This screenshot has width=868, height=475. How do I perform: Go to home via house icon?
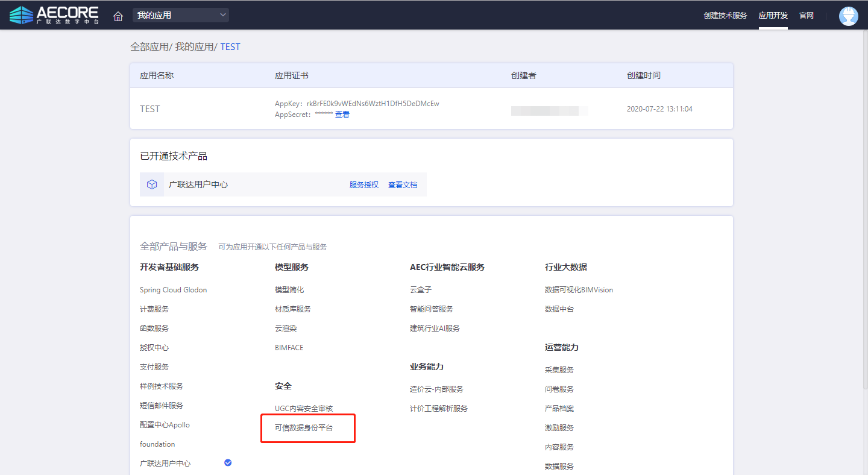coord(118,16)
